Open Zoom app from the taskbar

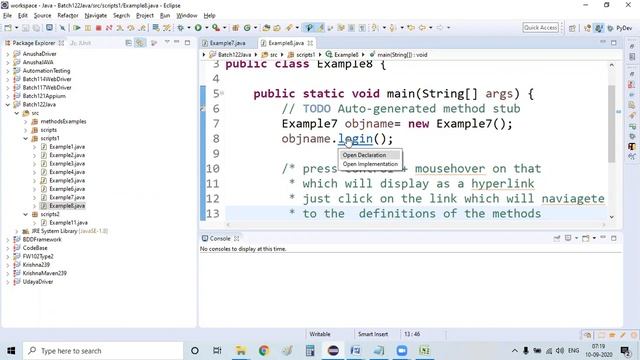click(x=402, y=351)
